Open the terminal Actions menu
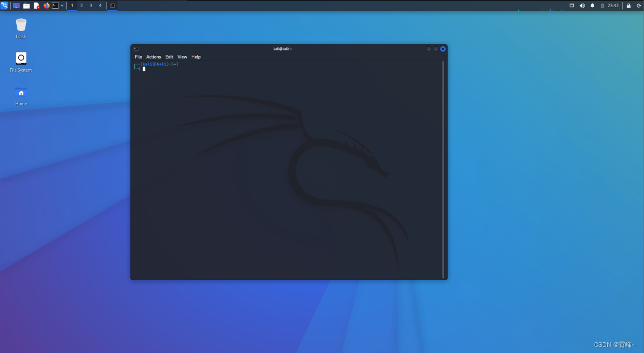 click(x=154, y=57)
